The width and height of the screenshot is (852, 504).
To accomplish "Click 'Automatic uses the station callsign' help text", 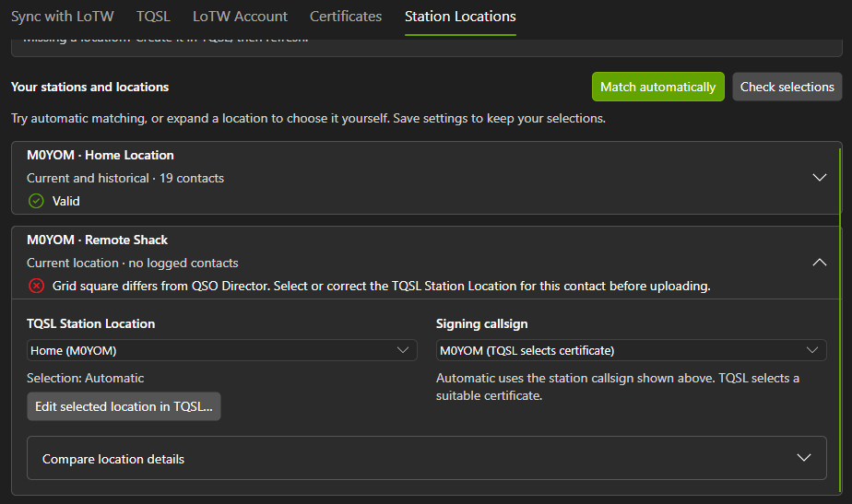I will [x=618, y=387].
